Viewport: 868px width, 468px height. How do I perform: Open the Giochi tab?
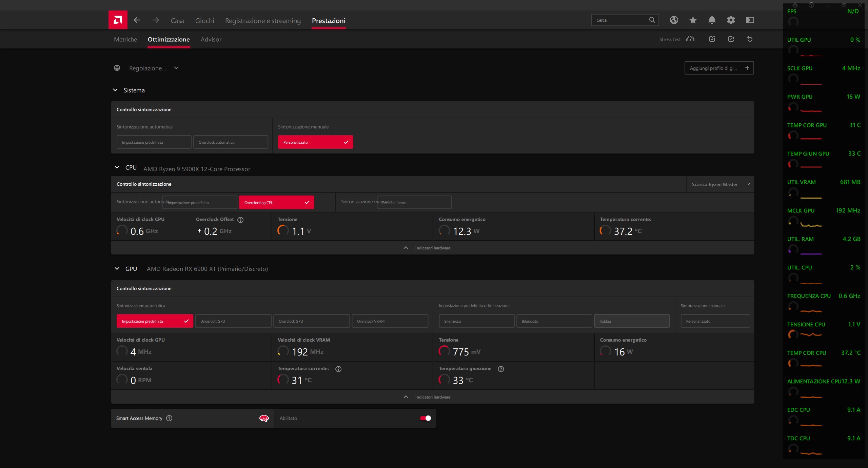pyautogui.click(x=205, y=21)
